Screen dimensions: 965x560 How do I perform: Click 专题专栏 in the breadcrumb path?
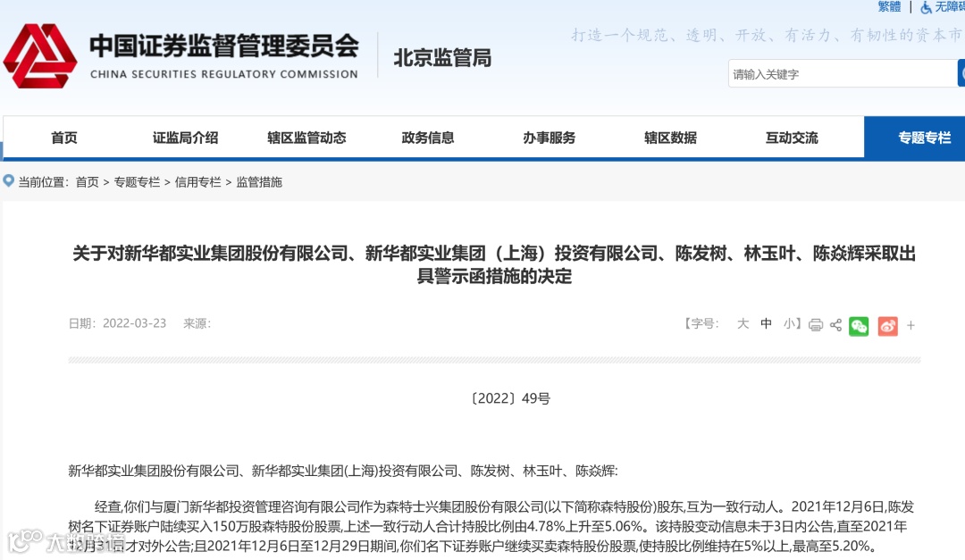click(x=137, y=181)
